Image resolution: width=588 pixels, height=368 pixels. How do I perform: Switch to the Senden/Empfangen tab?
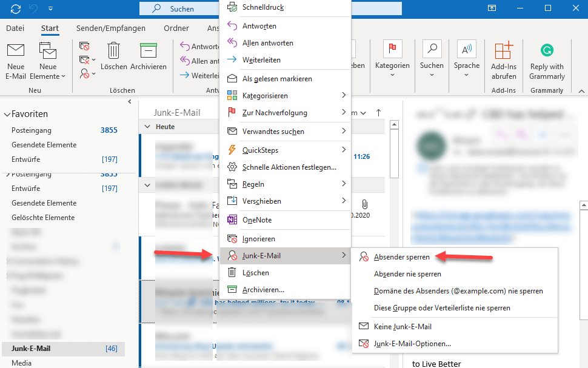(111, 28)
